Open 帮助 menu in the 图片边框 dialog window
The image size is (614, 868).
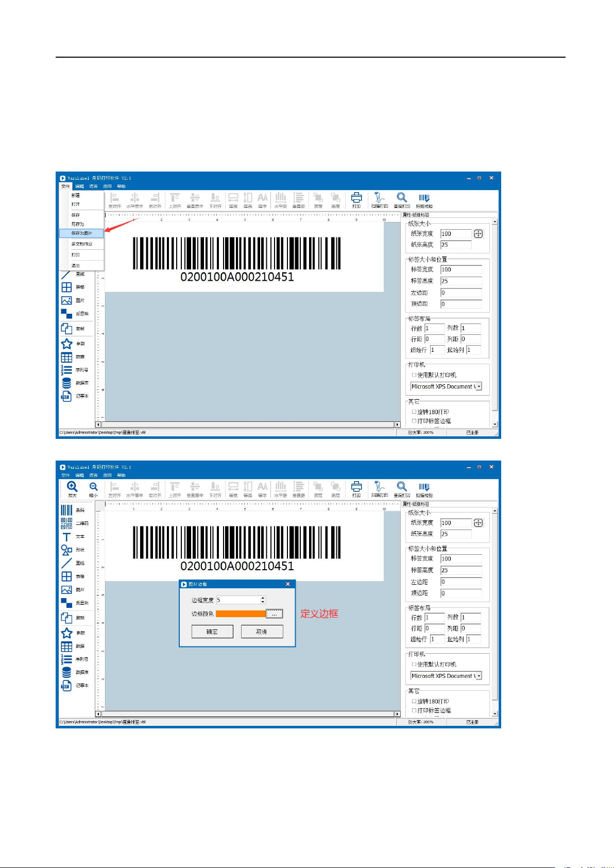121,475
